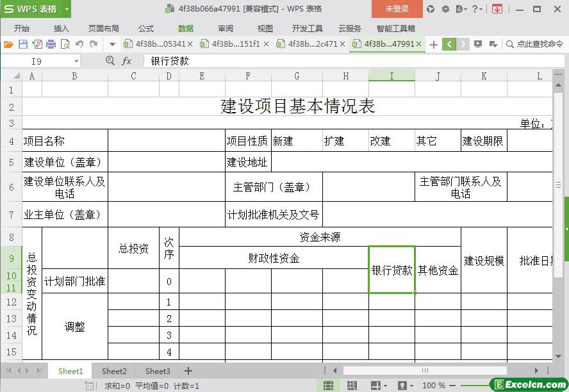Screen dimensions: 569x392
Task: Switch to the 插入 ribbon tab
Action: pos(61,28)
